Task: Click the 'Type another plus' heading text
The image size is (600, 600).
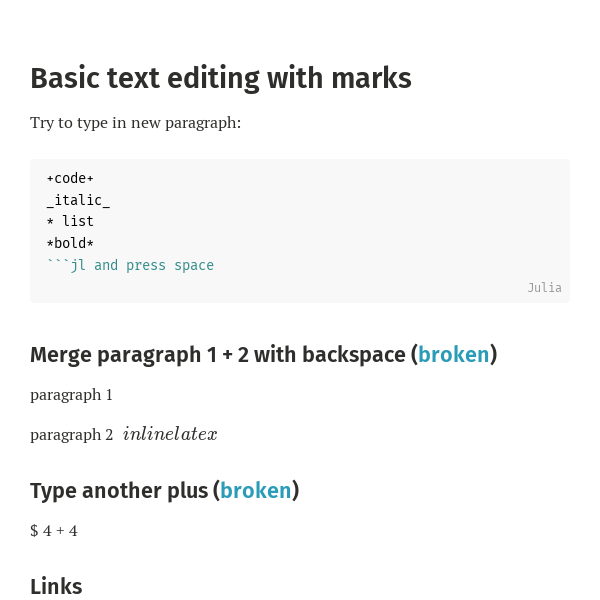Action: pos(119,491)
